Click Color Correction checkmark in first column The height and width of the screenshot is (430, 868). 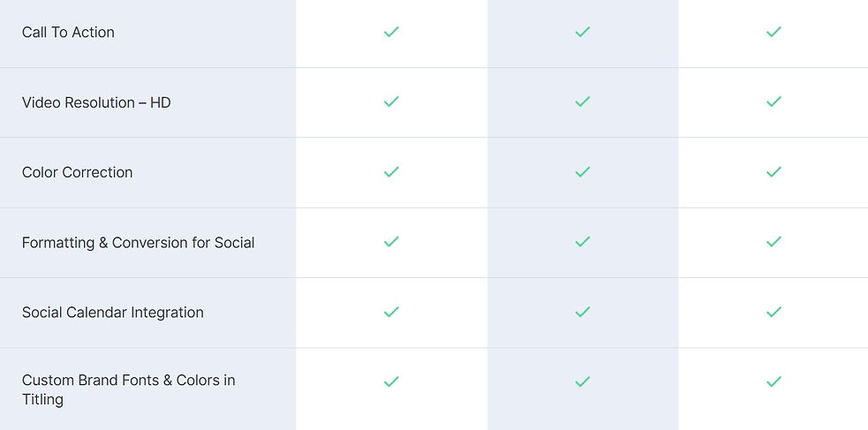tap(391, 172)
